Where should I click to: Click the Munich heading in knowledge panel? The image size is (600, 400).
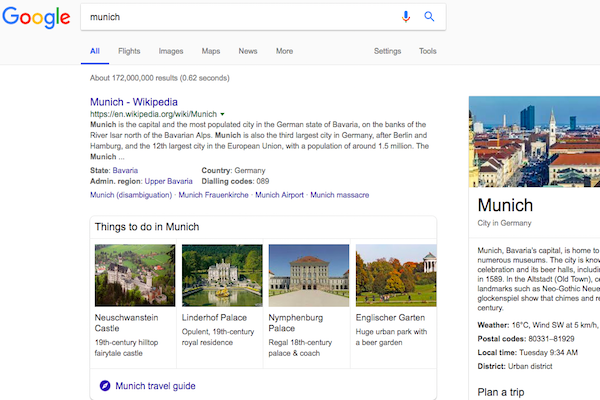(505, 205)
